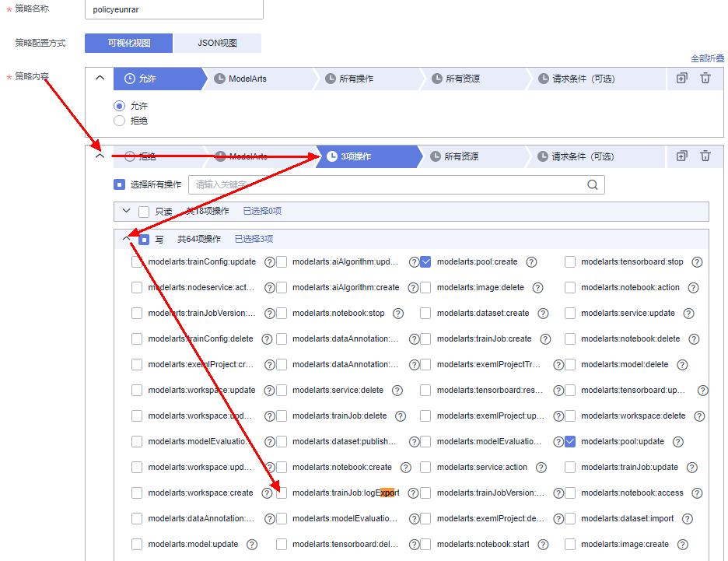Toggle 选择所有操作 checkbox

click(x=119, y=185)
